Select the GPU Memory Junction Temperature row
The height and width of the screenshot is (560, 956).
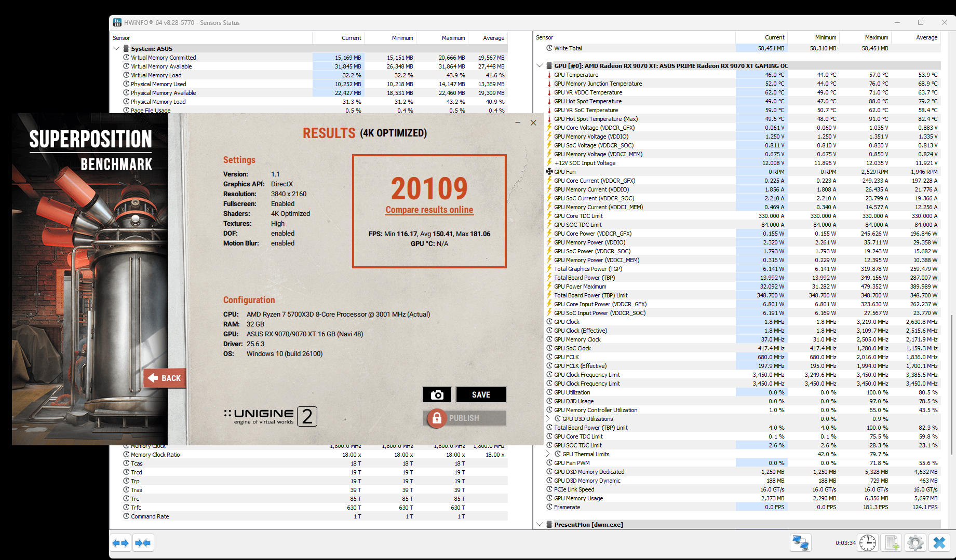coord(743,84)
